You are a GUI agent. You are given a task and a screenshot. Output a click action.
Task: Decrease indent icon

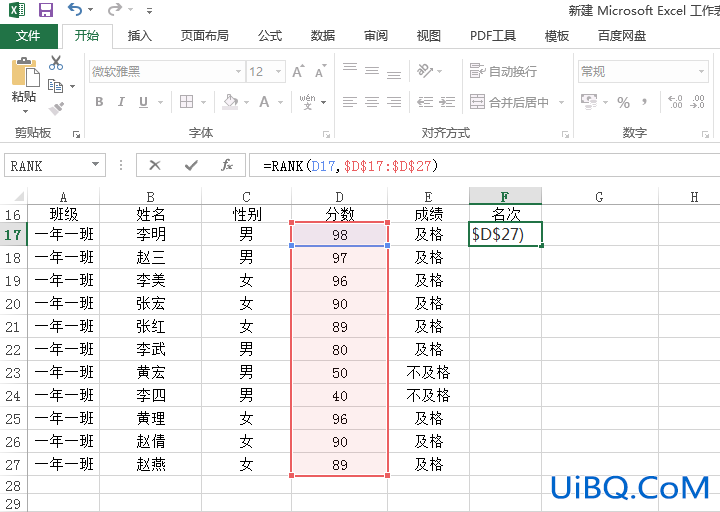point(425,101)
